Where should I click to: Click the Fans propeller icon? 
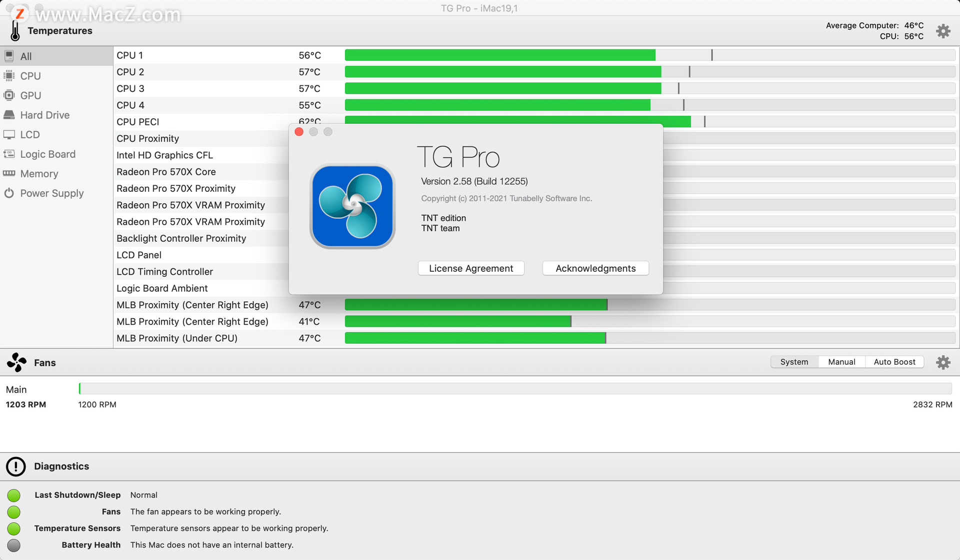pos(16,363)
